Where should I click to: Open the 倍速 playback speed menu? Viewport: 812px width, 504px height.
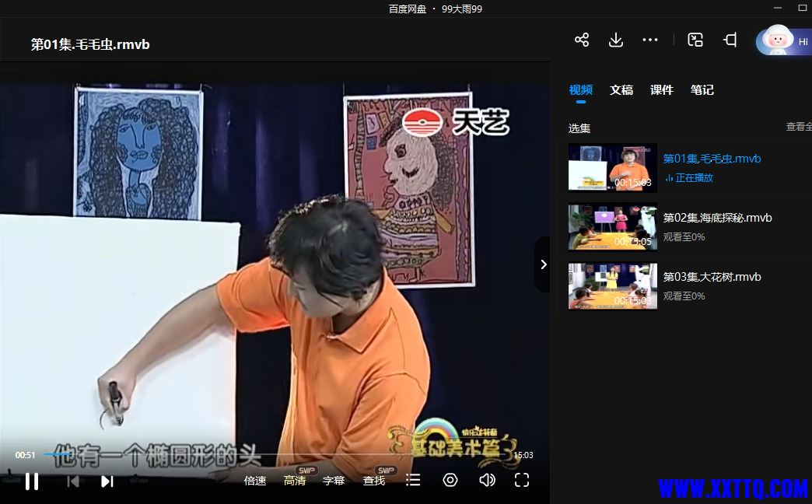(x=255, y=481)
